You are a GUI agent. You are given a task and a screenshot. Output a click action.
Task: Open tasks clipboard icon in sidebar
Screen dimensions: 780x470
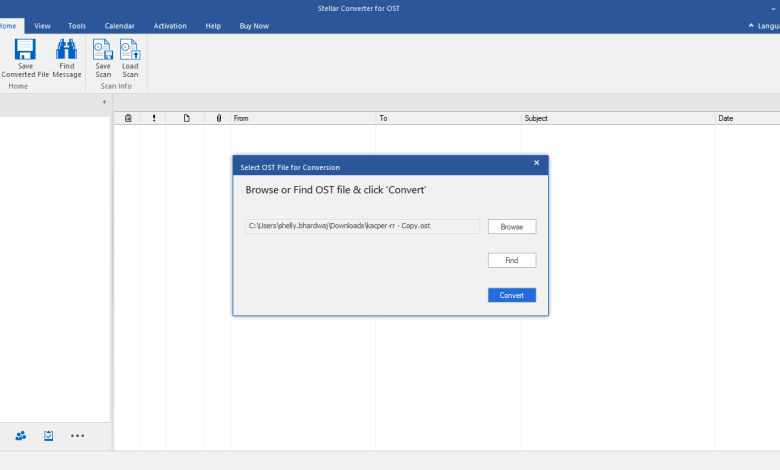click(48, 436)
